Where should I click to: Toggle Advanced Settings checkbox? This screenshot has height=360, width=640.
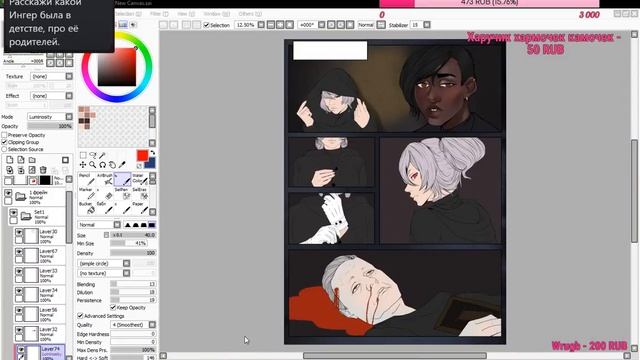[x=80, y=316]
